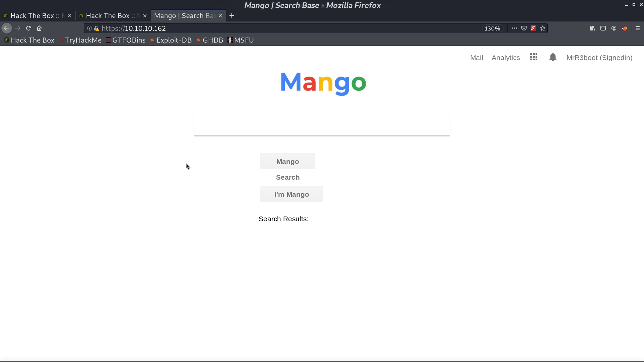
Task: Open the notifications bell
Action: [553, 57]
